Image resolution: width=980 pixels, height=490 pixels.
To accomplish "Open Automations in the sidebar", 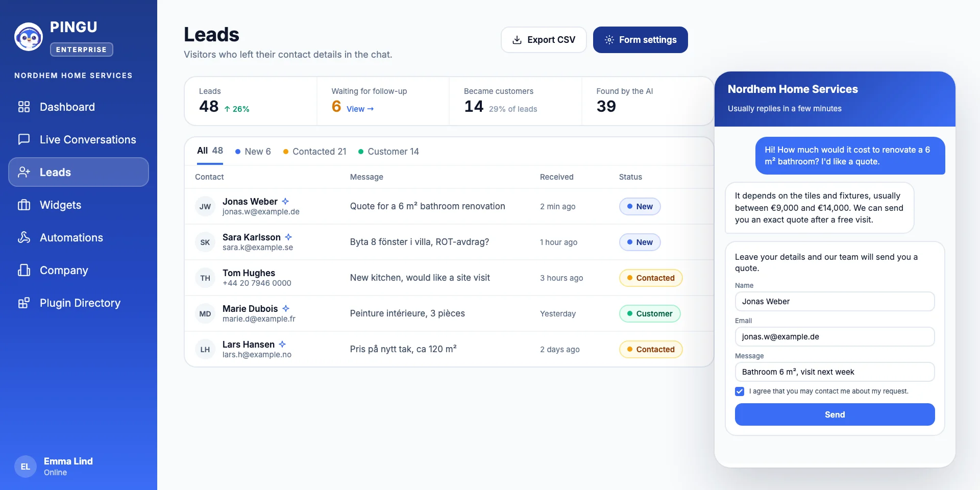I will (79, 237).
